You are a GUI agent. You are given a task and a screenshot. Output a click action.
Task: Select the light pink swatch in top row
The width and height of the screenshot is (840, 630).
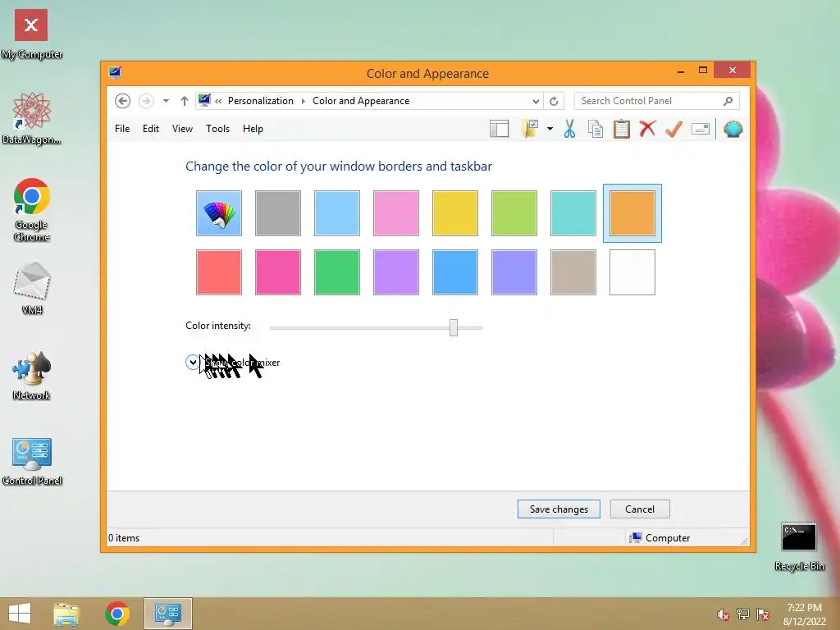click(396, 213)
